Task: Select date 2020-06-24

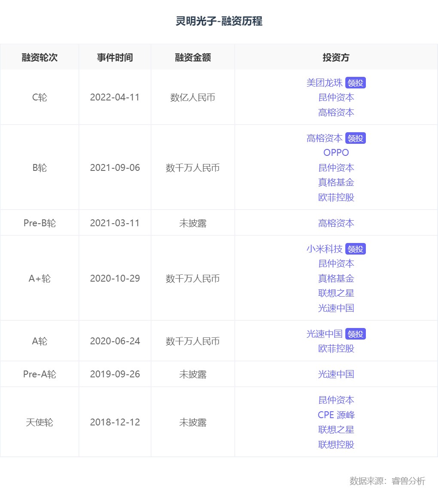Action: [115, 341]
